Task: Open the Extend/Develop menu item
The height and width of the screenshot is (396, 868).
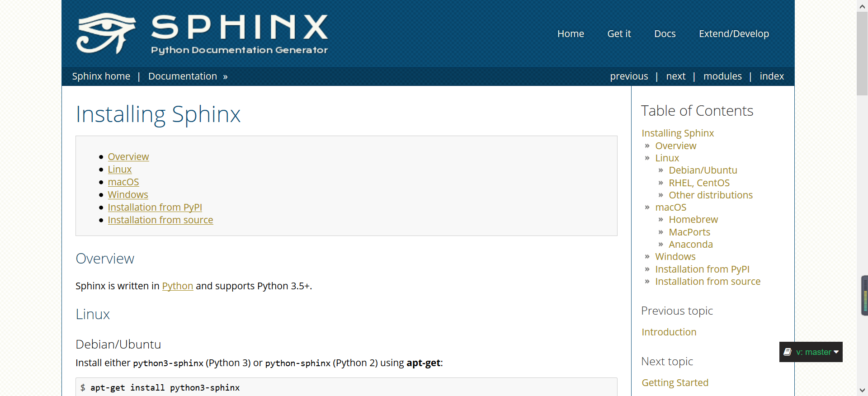Action: click(734, 34)
